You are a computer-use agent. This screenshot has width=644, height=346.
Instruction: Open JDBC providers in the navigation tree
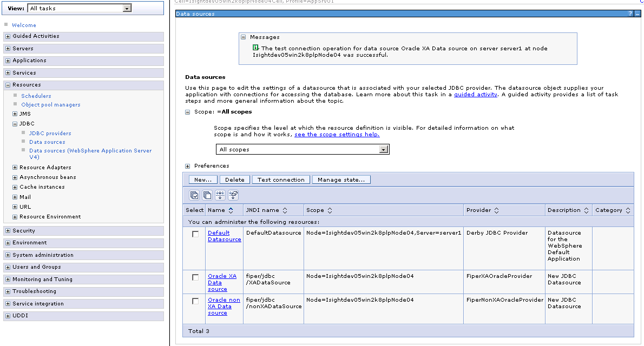(50, 133)
